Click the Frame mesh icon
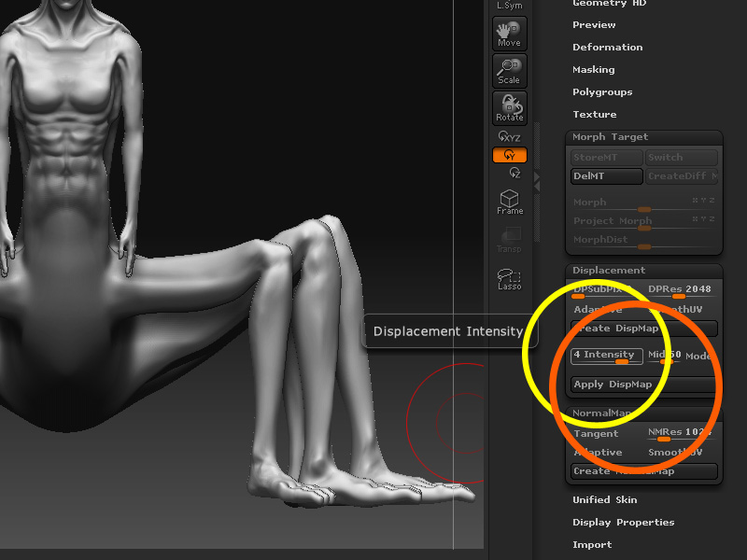Image resolution: width=747 pixels, height=560 pixels. [509, 201]
